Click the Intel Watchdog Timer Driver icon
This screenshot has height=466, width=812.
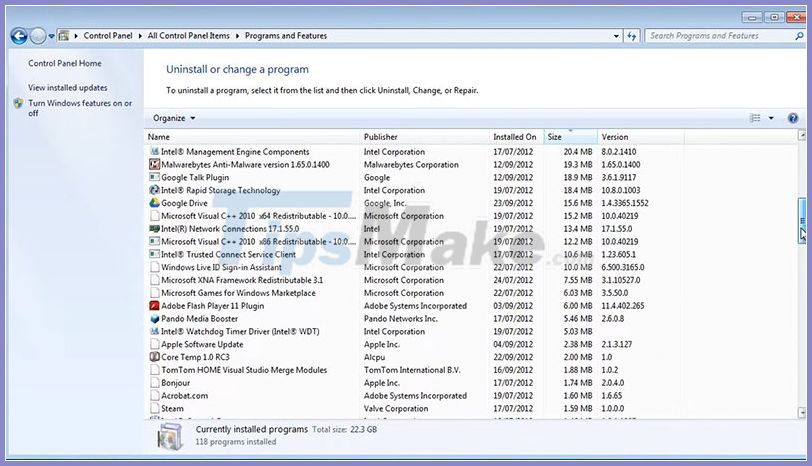(x=154, y=331)
